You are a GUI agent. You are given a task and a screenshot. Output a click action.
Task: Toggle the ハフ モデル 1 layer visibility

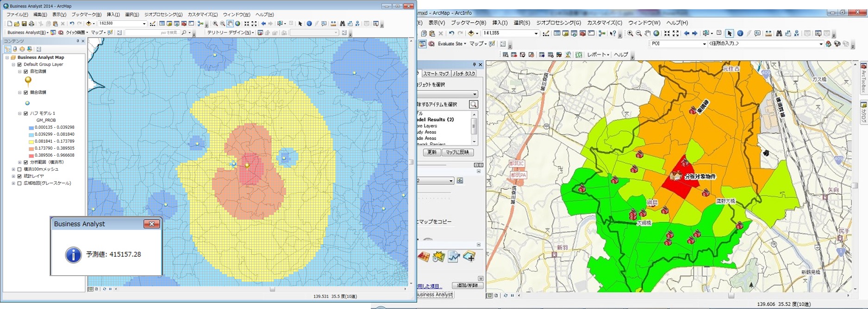(26, 114)
